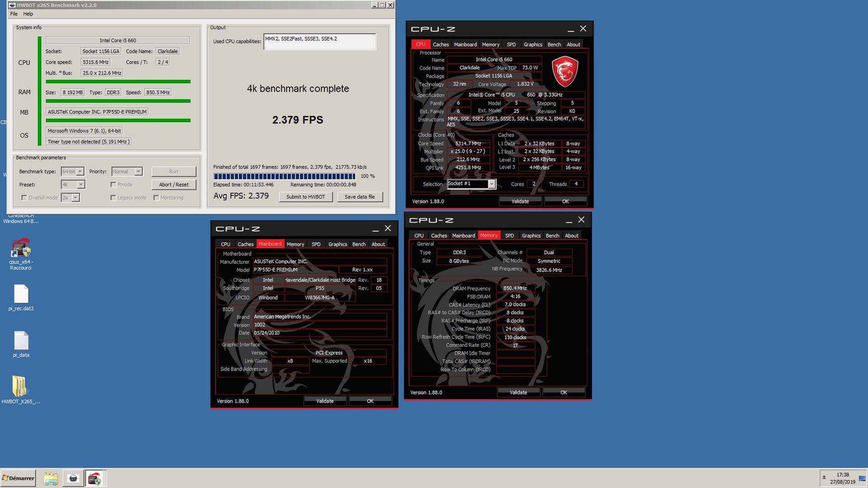Click the 'Avg FPS: 2.379' text
The image size is (868, 488).
241,196
